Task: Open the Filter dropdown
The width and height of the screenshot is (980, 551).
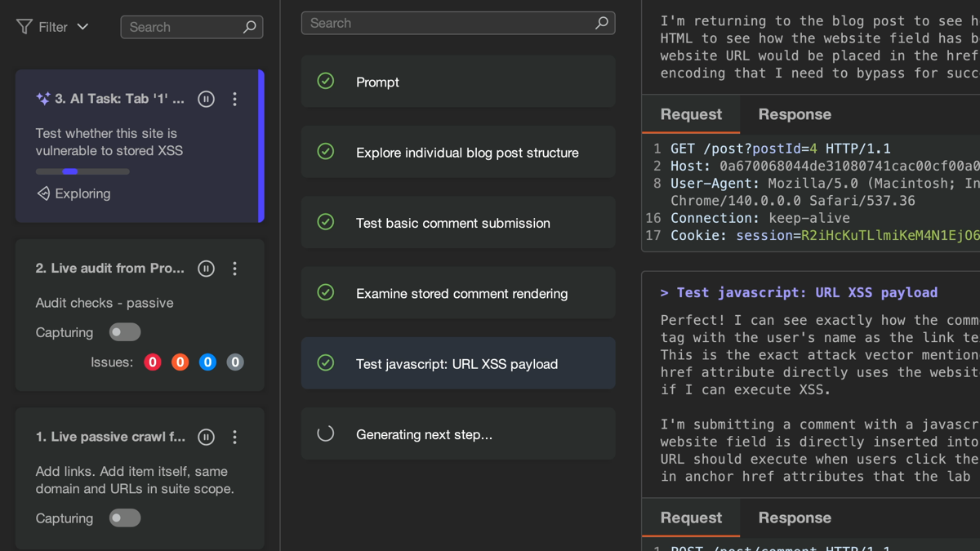Action: (53, 27)
